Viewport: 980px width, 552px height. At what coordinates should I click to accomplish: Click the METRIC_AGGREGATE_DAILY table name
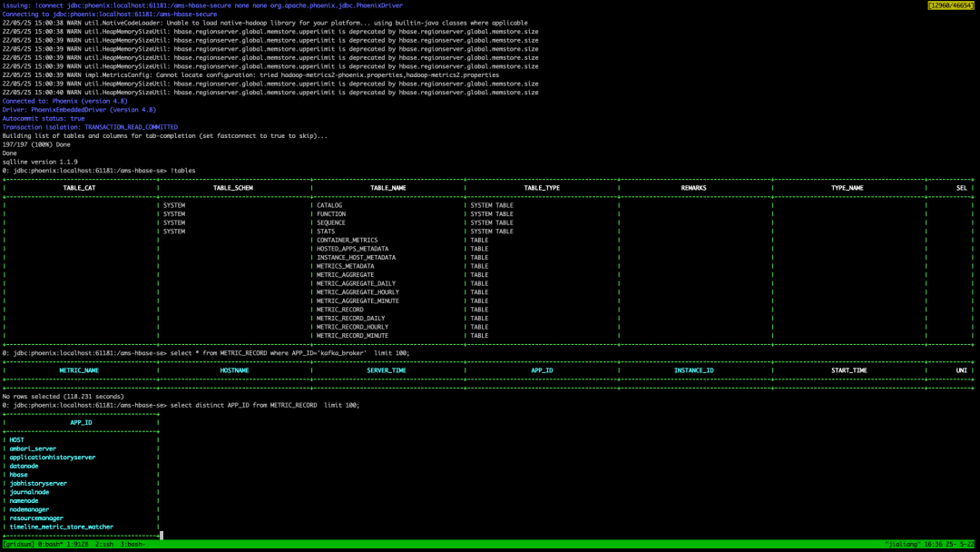(357, 284)
